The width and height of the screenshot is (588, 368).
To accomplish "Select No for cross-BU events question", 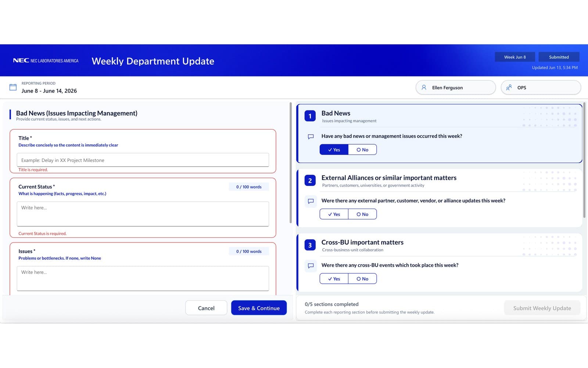I will tap(362, 279).
